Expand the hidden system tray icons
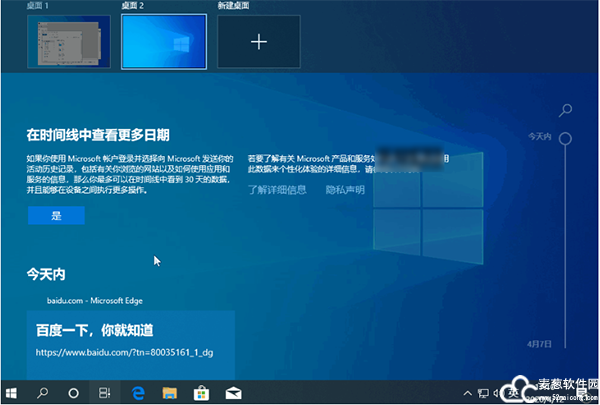Image resolution: width=600 pixels, height=405 pixels. click(466, 393)
